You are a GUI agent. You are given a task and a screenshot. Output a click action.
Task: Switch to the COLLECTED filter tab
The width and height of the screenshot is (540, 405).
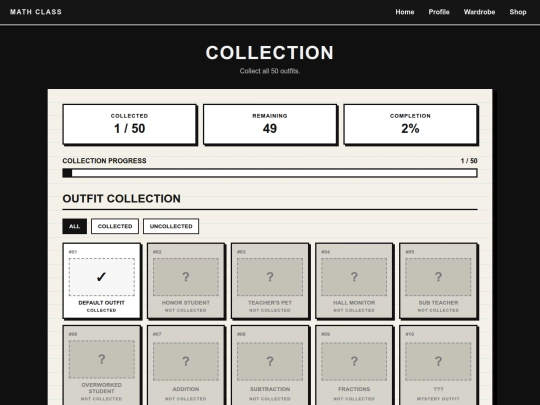click(115, 226)
